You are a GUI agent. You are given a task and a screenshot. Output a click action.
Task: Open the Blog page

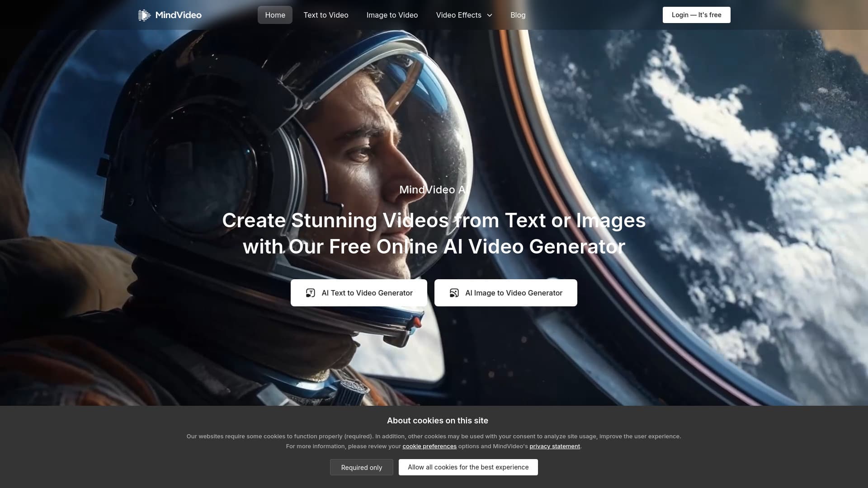(x=518, y=15)
